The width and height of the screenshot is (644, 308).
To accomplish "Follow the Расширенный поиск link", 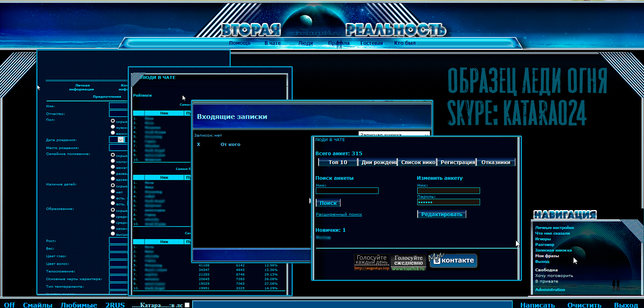I will pos(339,214).
